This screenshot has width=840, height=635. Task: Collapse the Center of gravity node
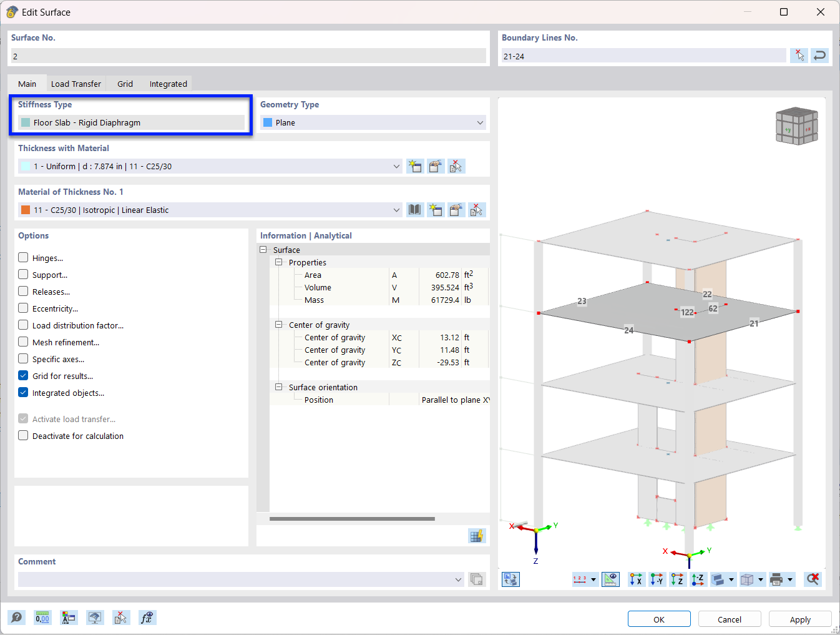(x=279, y=325)
